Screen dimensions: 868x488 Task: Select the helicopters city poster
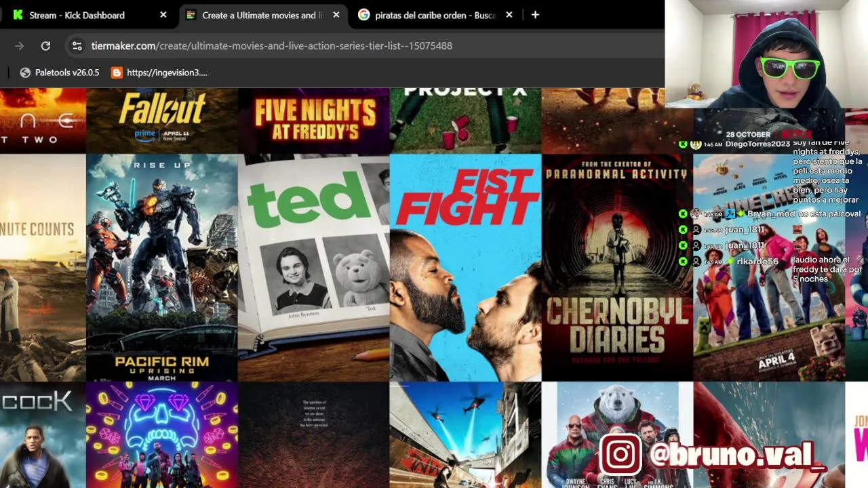[x=466, y=435]
